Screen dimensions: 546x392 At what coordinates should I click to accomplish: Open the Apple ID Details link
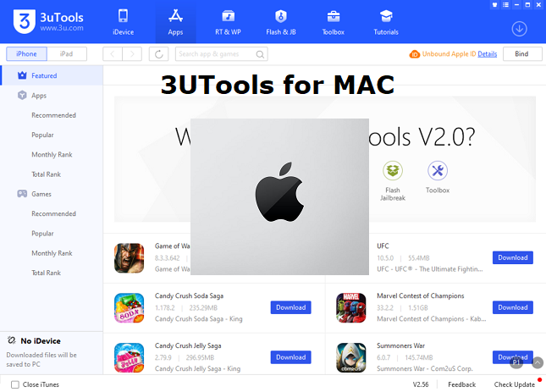[487, 54]
